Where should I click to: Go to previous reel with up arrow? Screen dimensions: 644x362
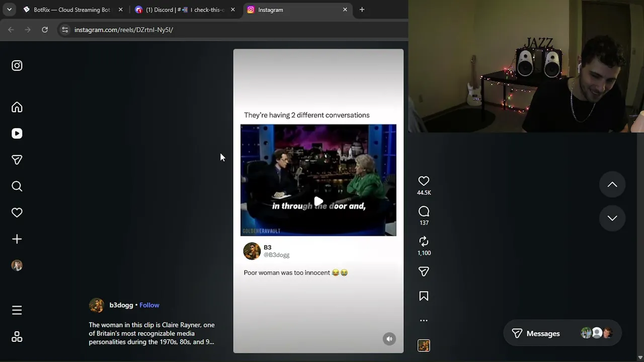[x=612, y=185]
